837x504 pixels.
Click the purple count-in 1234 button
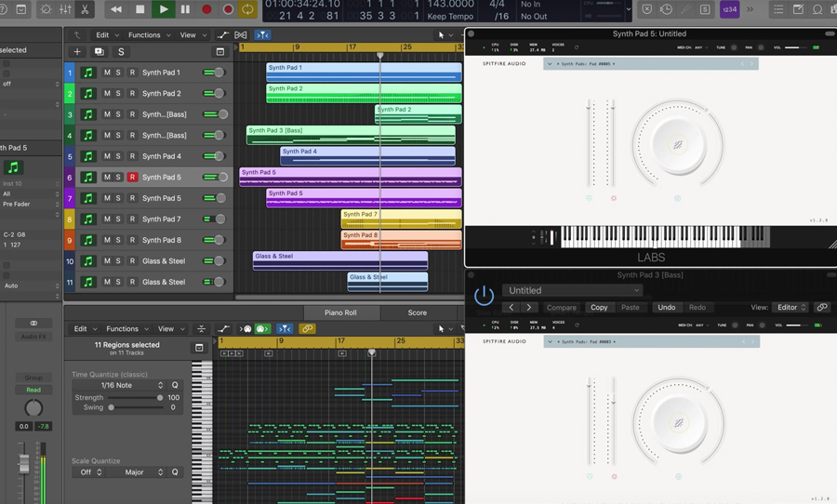pyautogui.click(x=730, y=9)
